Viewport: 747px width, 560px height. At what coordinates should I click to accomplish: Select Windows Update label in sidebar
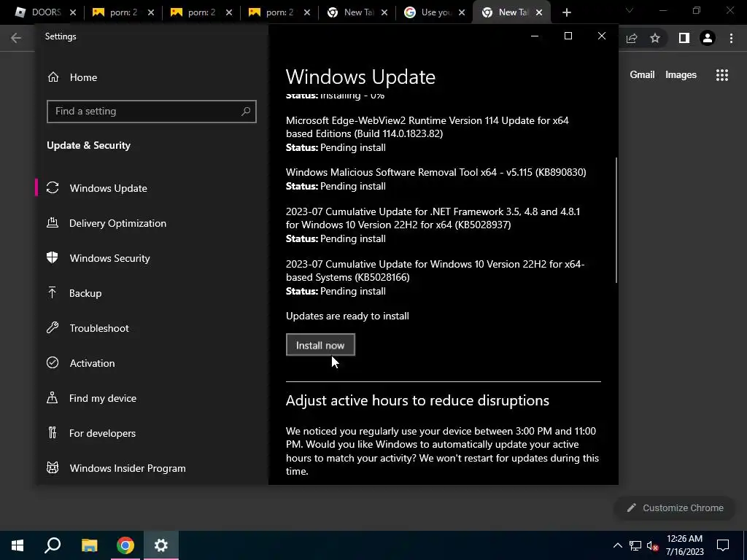click(108, 188)
